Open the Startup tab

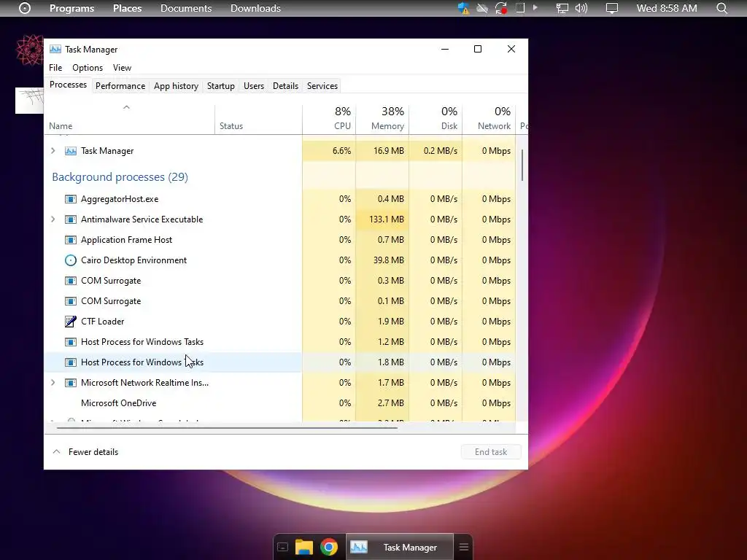point(220,86)
